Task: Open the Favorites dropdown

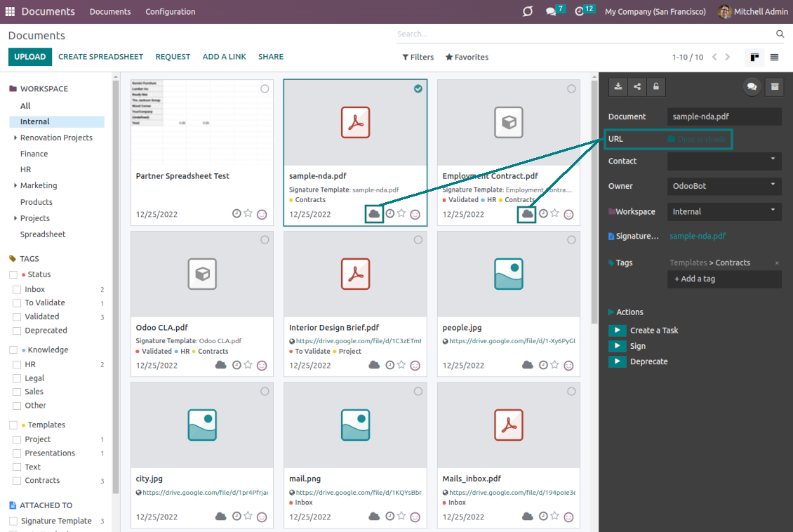Action: coord(467,57)
